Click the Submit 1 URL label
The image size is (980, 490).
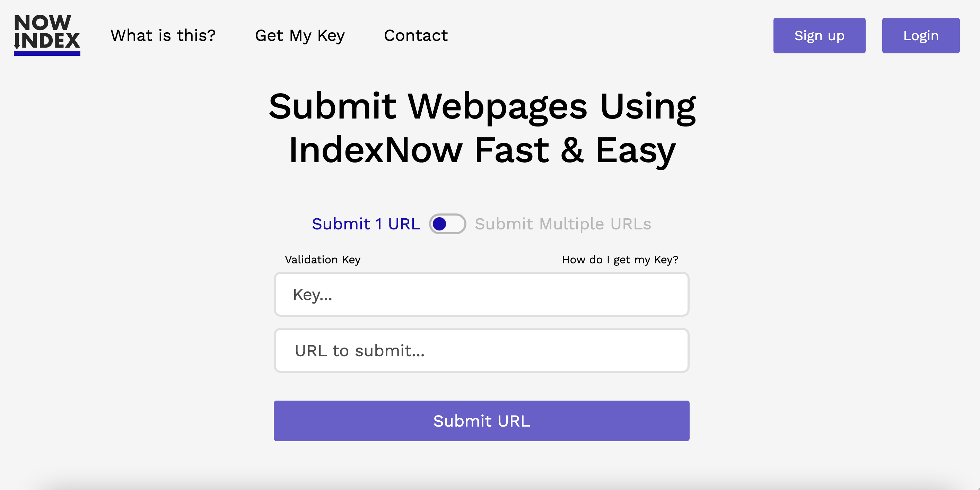(366, 224)
